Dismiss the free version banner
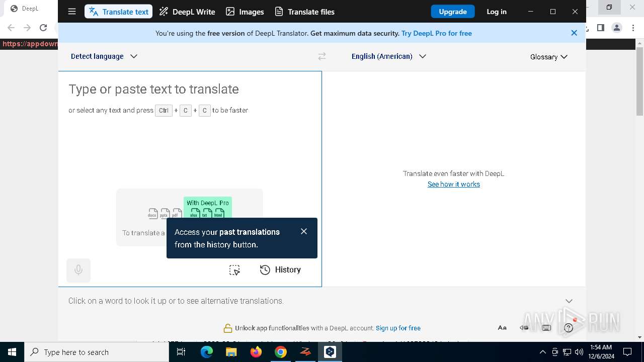 [x=574, y=33]
